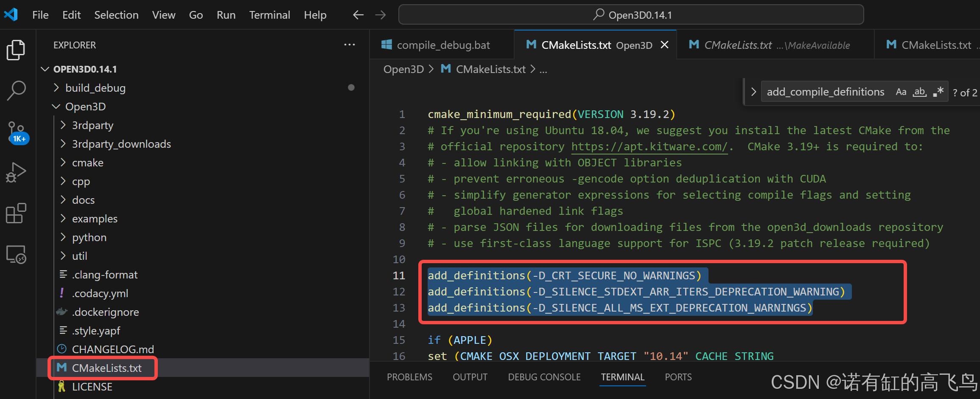
Task: Expand the 3rdparty folder
Action: (63, 125)
